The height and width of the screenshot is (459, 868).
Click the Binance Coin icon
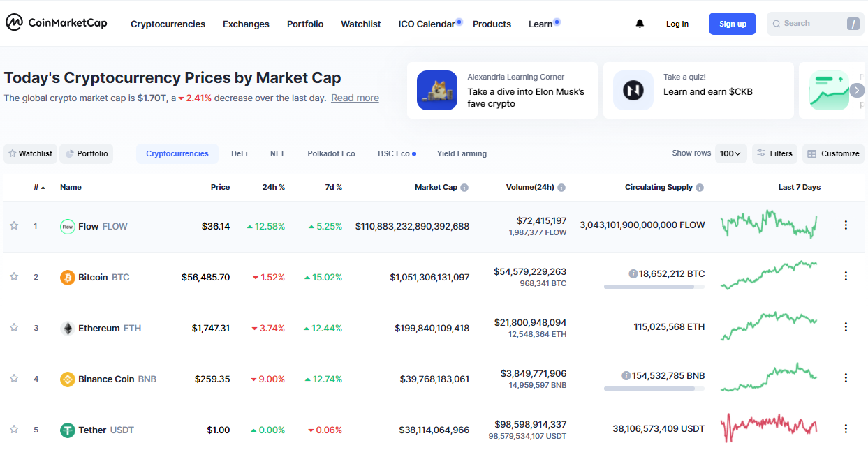point(67,379)
